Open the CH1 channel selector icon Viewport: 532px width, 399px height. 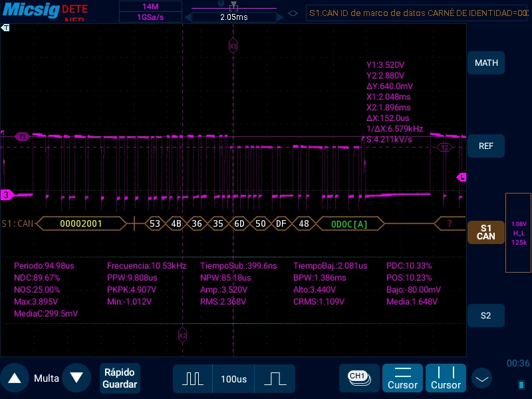359,378
